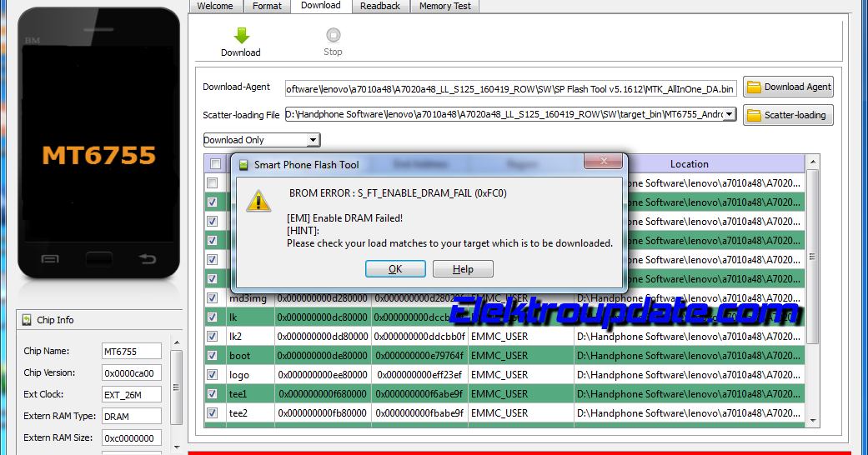Uncheck the tee2 partition checkbox
868x455 pixels.
click(212, 413)
